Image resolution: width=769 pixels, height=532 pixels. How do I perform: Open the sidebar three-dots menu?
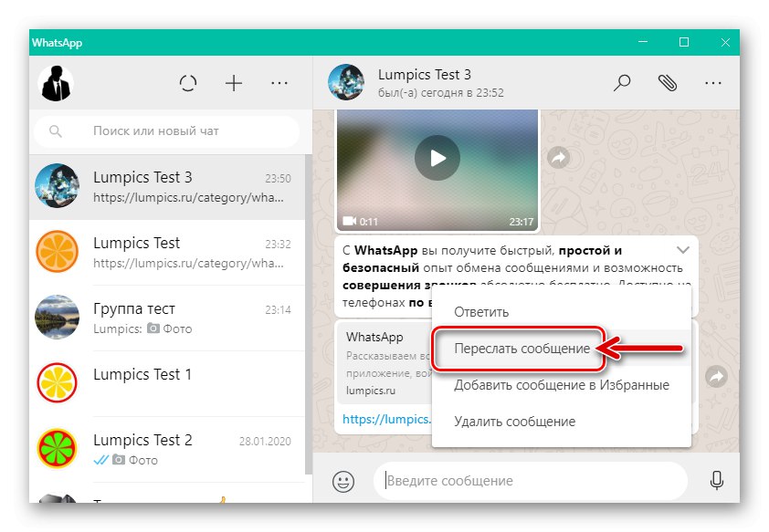pyautogui.click(x=279, y=83)
